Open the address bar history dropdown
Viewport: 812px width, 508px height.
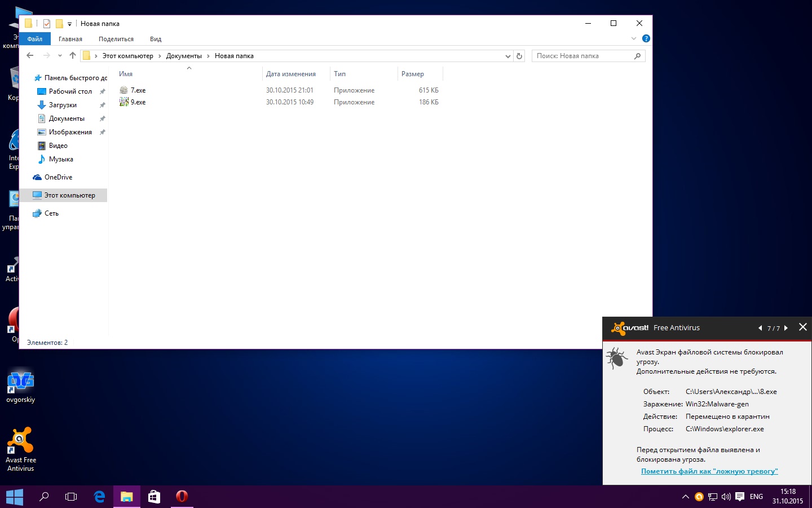tap(507, 56)
